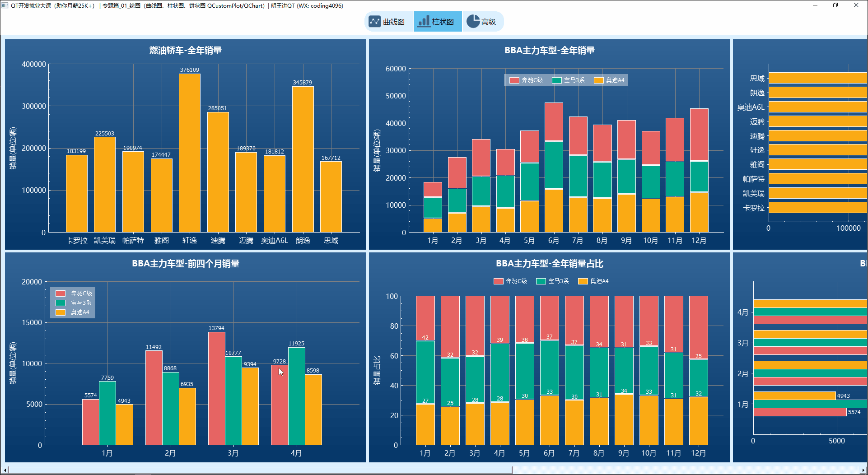868x475 pixels.
Task: Switch to the 曲线图 tab
Action: [x=389, y=21]
